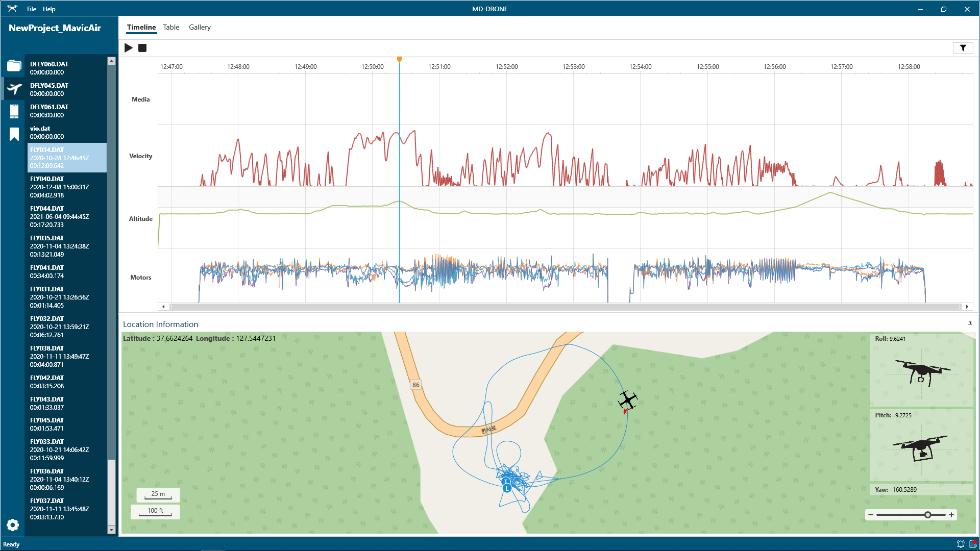Select FLY038.DAT flight log
980x551 pixels.
pyautogui.click(x=67, y=356)
